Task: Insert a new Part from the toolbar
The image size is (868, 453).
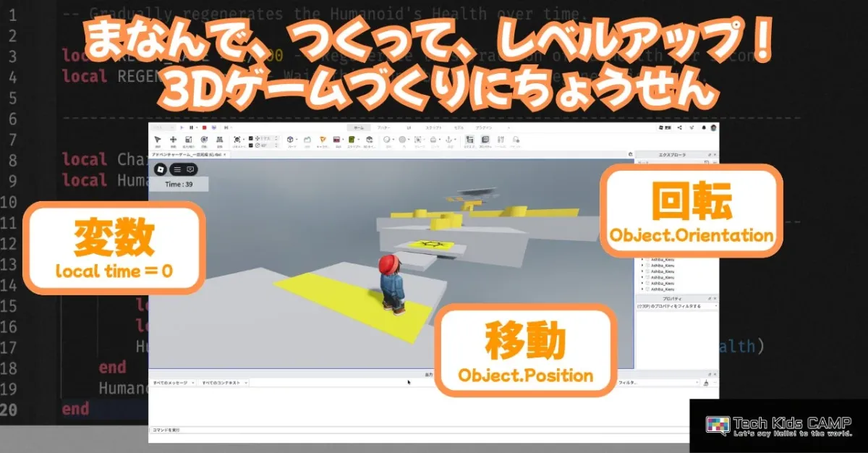Action: 289,139
